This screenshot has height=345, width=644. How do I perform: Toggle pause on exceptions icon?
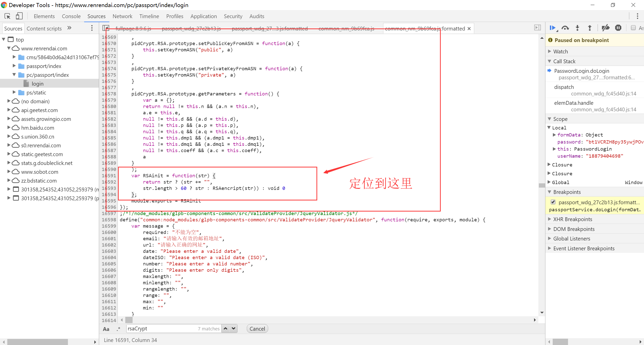click(x=618, y=28)
